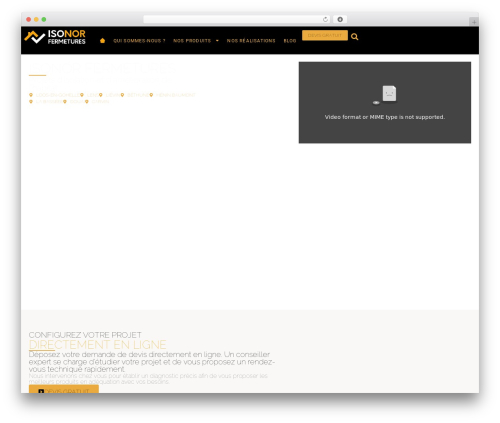Expand the Nos Produits dropdown arrow

(x=217, y=41)
